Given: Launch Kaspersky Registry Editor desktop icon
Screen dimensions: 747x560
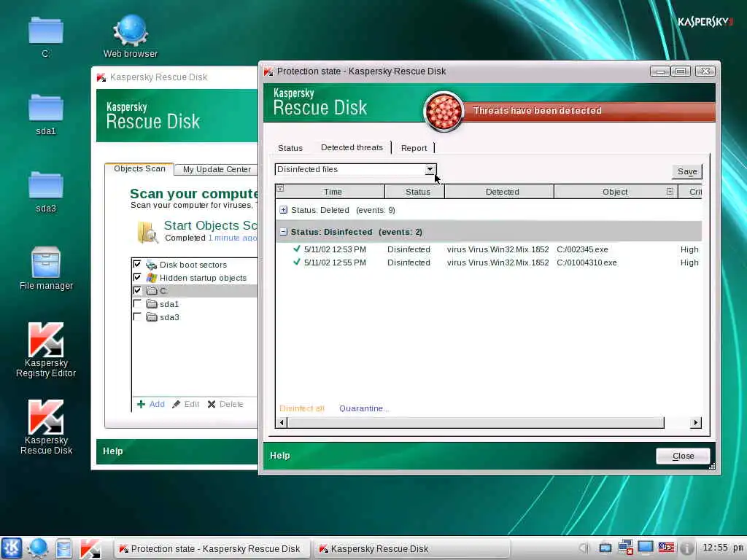Looking at the screenshot, I should 46,350.
